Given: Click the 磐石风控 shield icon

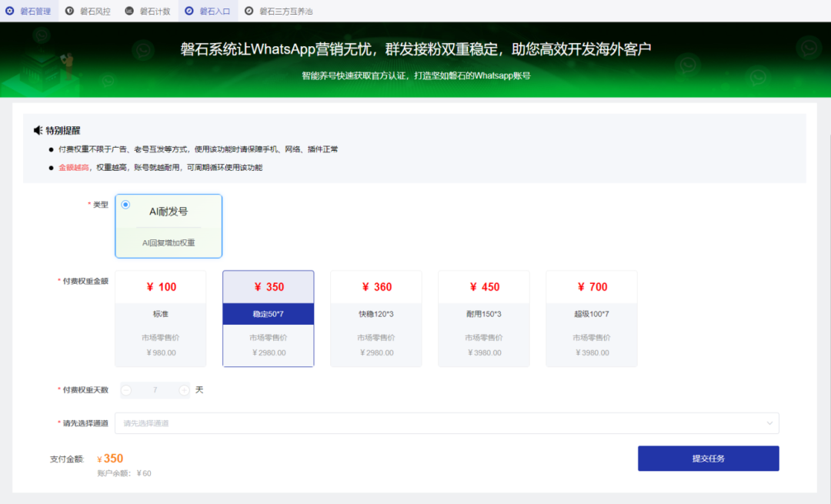Looking at the screenshot, I should [x=71, y=11].
